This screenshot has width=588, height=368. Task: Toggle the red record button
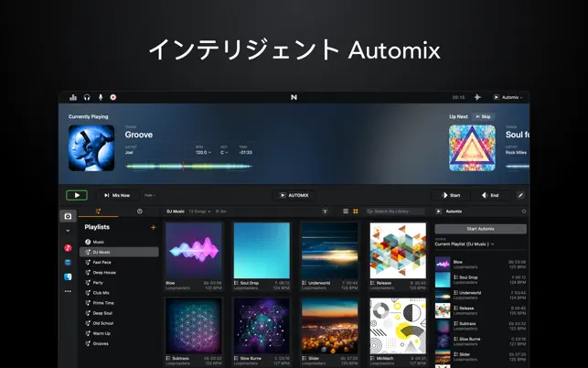click(x=113, y=97)
